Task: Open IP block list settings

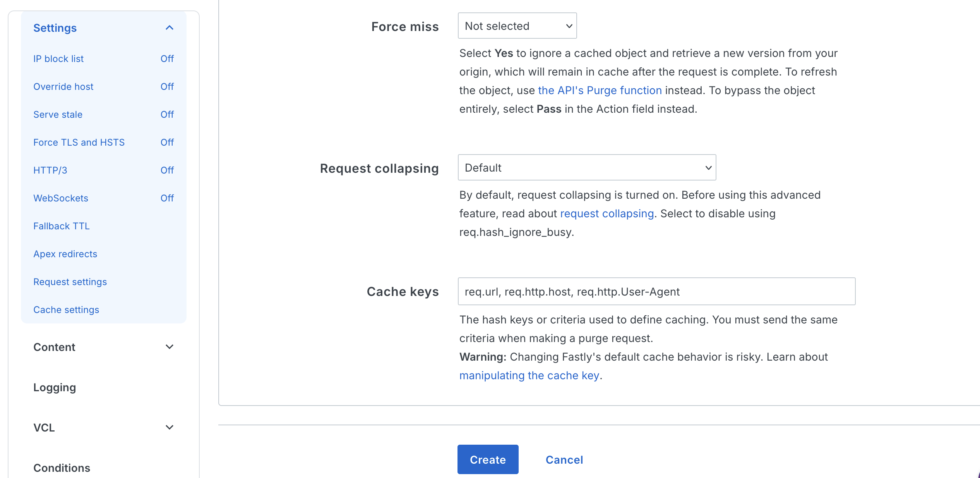Action: tap(58, 59)
